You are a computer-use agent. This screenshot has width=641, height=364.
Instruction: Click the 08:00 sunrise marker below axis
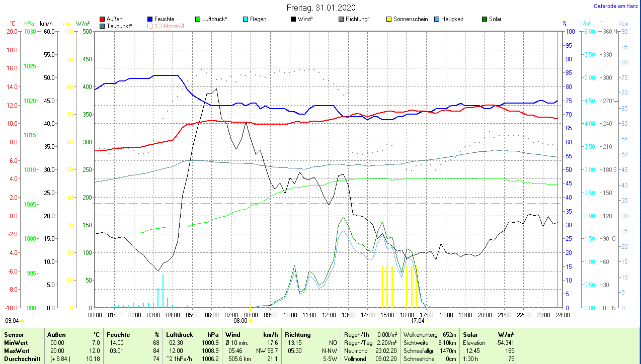tap(251, 320)
